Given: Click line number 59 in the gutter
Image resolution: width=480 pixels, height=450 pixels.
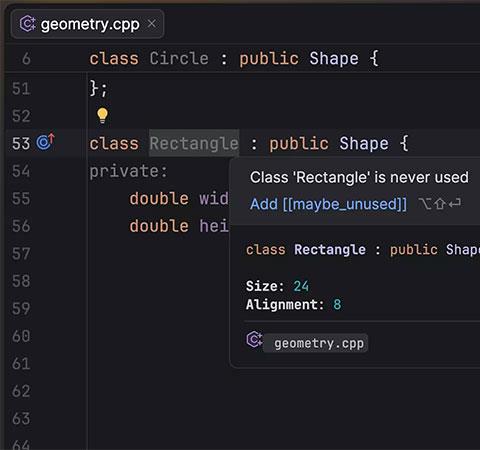Looking at the screenshot, I should 21,308.
